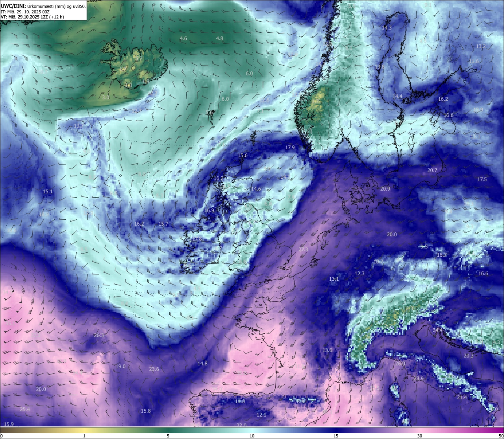
Task: Click the 17.5 value label
Action: pyautogui.click(x=482, y=179)
